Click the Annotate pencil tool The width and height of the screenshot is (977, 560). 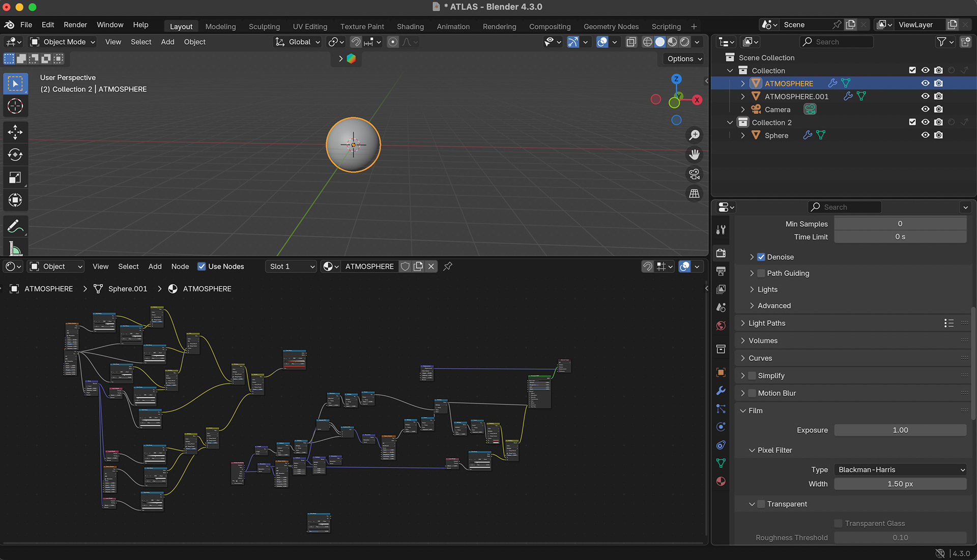tap(15, 226)
